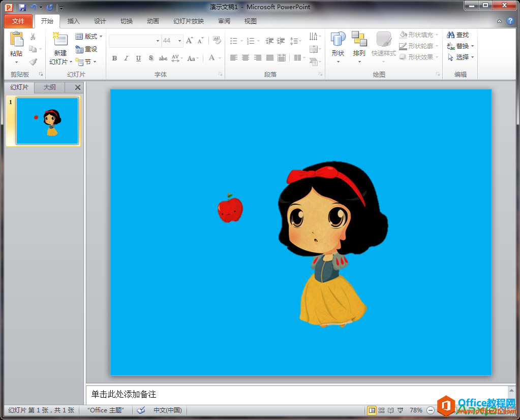Align text left
This screenshot has height=420, width=520.
(x=234, y=58)
